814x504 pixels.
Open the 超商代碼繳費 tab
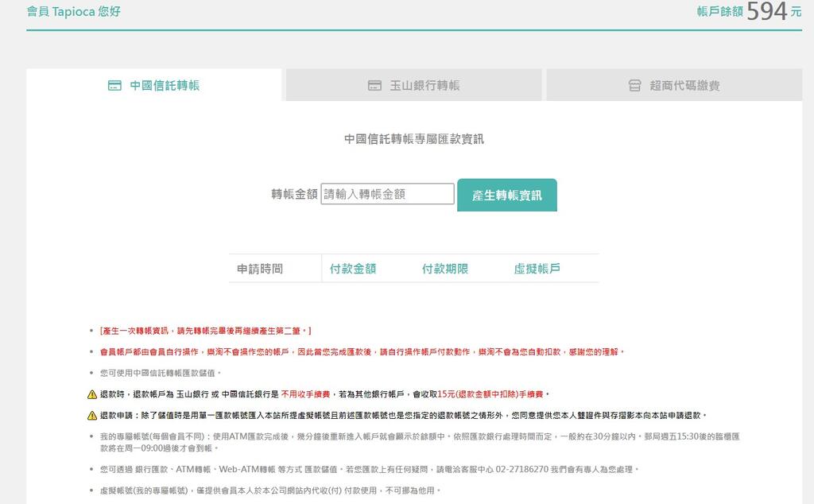coord(674,85)
